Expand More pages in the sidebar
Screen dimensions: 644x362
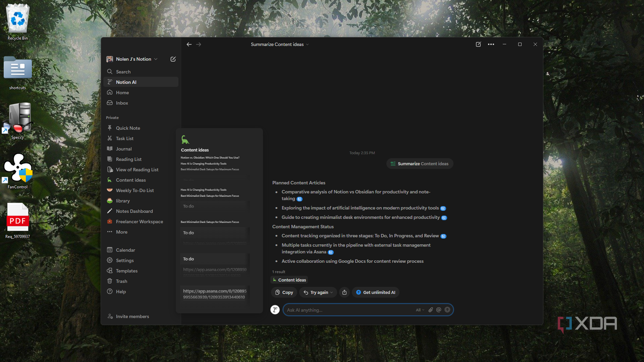click(x=141, y=232)
